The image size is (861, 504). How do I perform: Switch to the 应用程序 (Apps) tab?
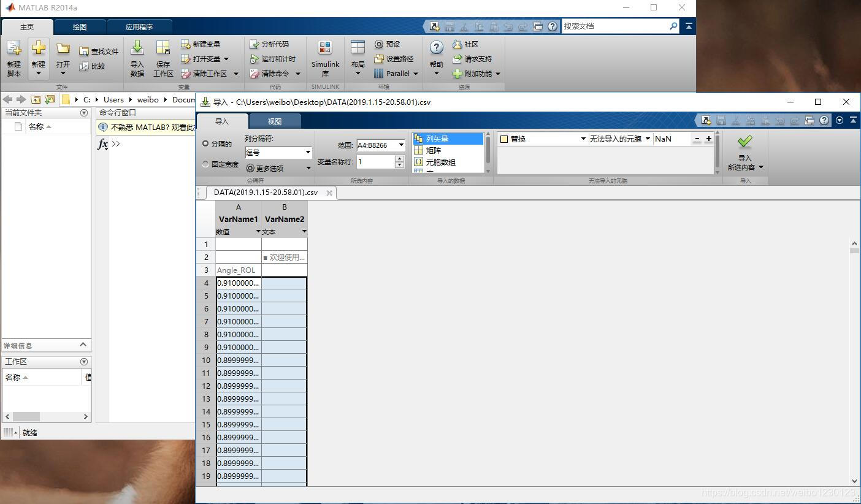pos(139,27)
